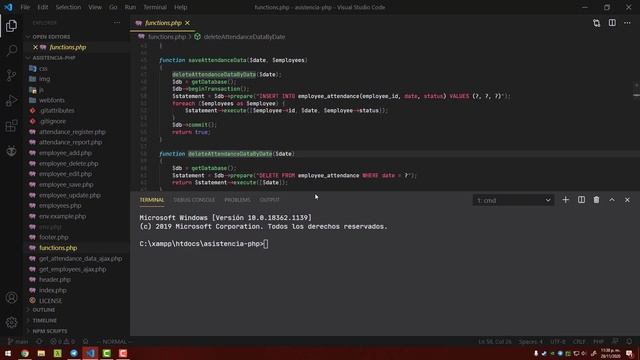The width and height of the screenshot is (640, 360).
Task: Open the Edit menu
Action: (x=42, y=7)
